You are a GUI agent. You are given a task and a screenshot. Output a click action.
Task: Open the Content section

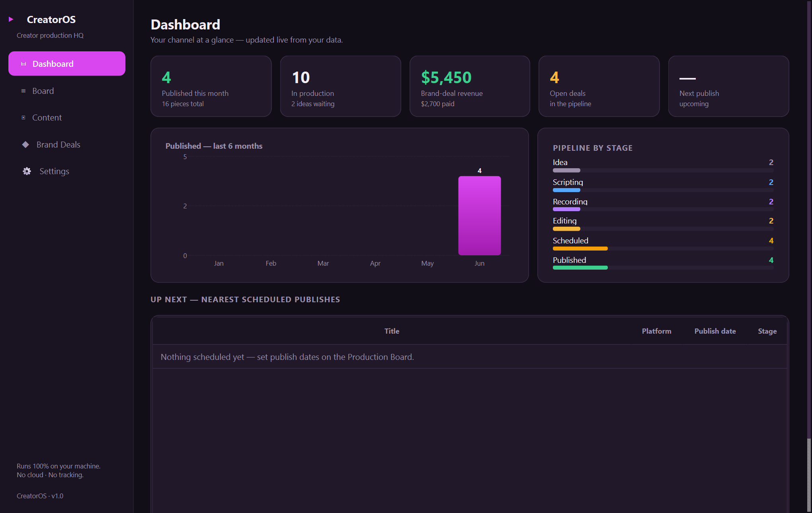click(67, 118)
